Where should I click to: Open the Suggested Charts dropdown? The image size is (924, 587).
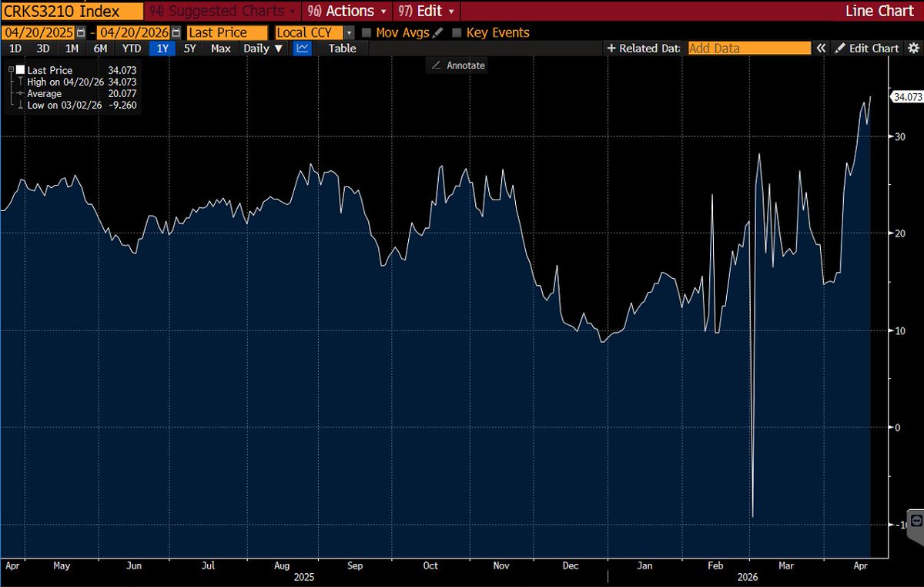coord(222,12)
